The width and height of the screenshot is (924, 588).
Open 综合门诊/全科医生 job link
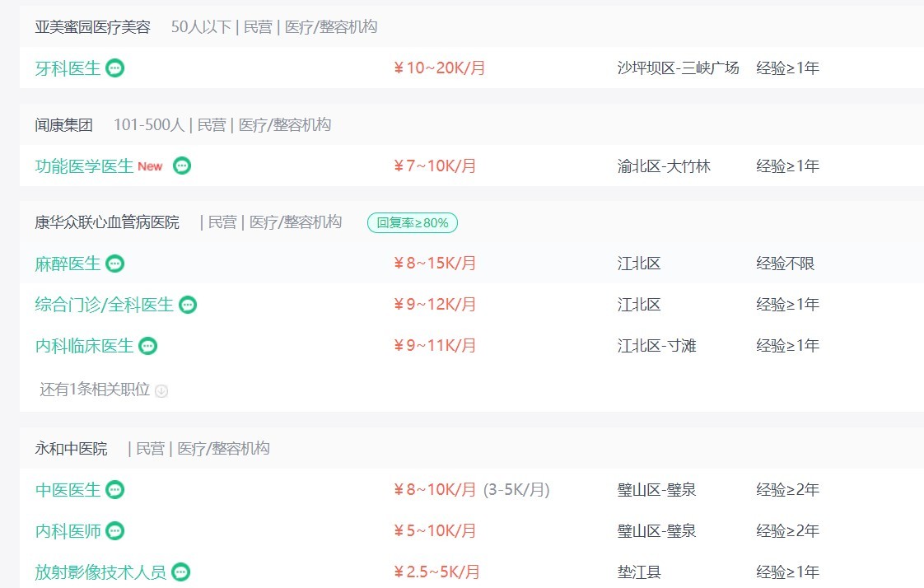[105, 306]
